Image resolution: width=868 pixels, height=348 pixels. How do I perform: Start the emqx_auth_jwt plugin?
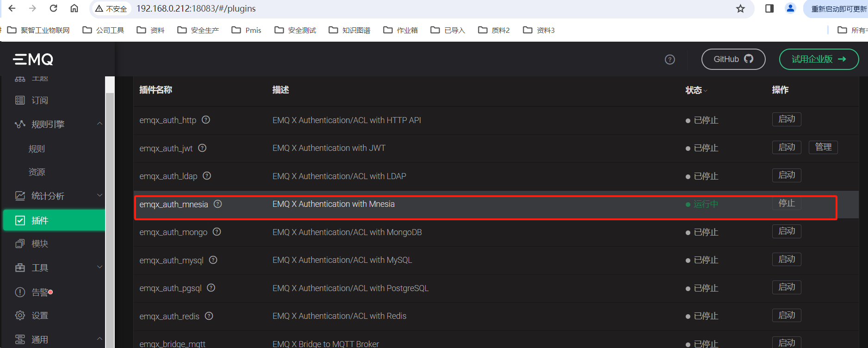(x=787, y=147)
